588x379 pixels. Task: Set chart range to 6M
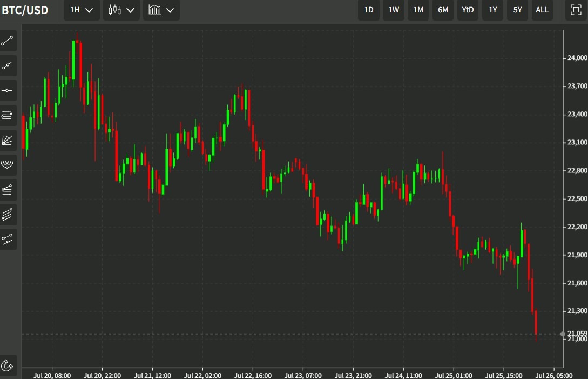point(443,10)
